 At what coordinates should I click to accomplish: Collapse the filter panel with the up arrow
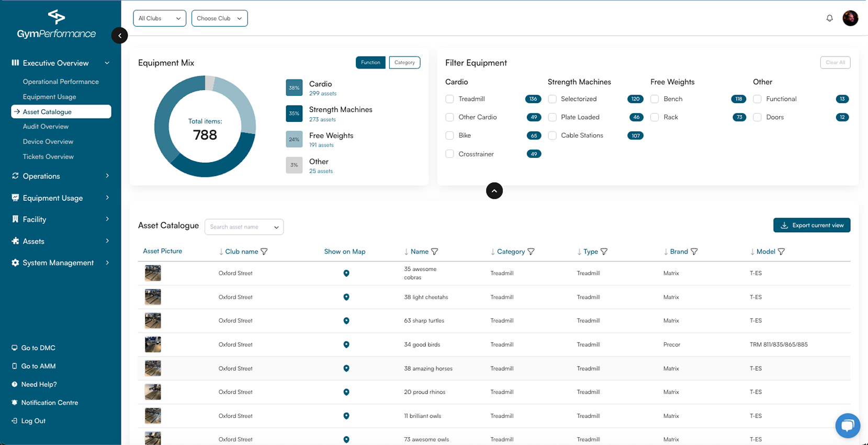(494, 191)
